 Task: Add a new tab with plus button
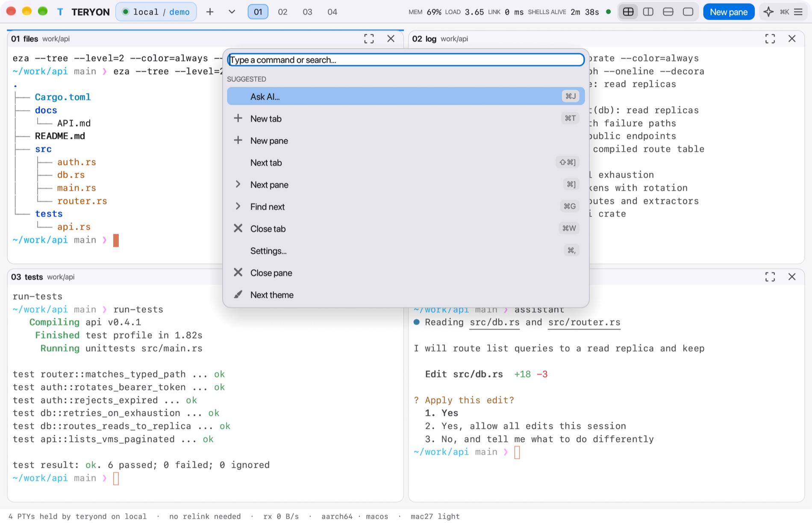click(x=209, y=12)
